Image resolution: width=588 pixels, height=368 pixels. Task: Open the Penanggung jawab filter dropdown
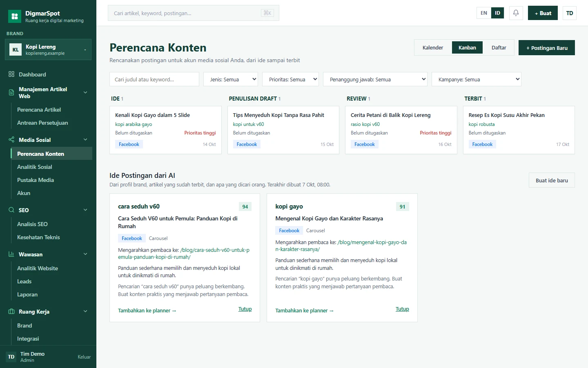(x=375, y=79)
